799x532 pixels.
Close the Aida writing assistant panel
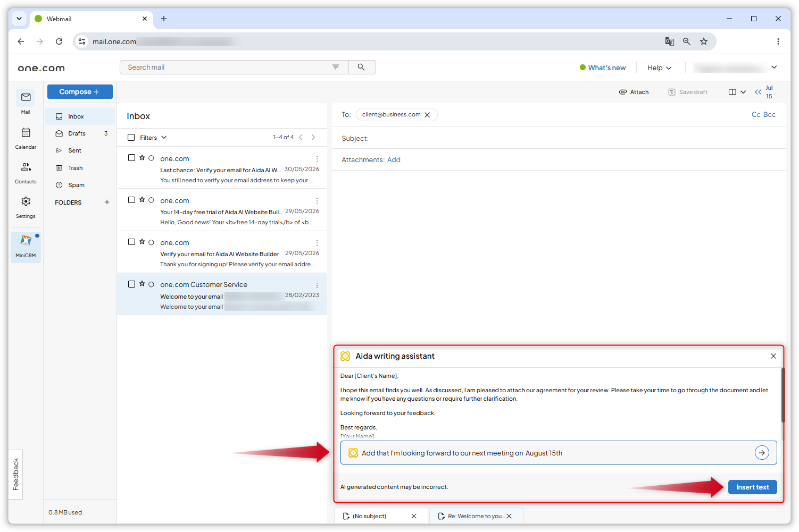pos(773,356)
